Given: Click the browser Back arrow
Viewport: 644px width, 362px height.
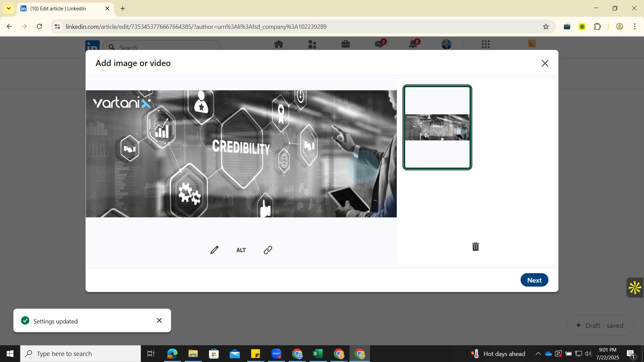Looking at the screenshot, I should tap(9, 26).
